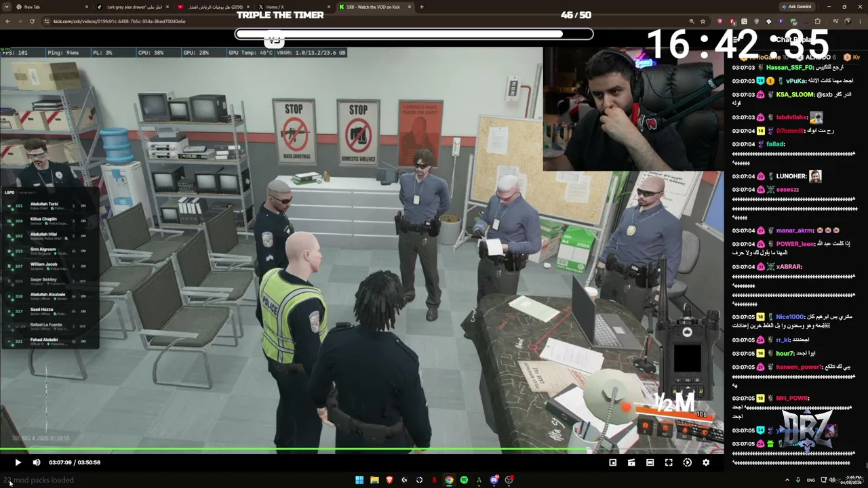
Task: View haneen_power's chat profile
Action: tap(798, 367)
